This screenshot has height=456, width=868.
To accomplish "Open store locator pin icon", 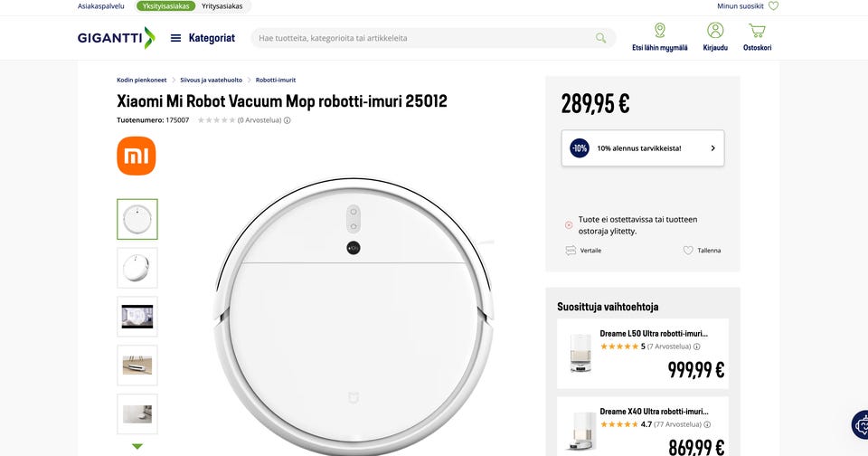I will [x=659, y=31].
